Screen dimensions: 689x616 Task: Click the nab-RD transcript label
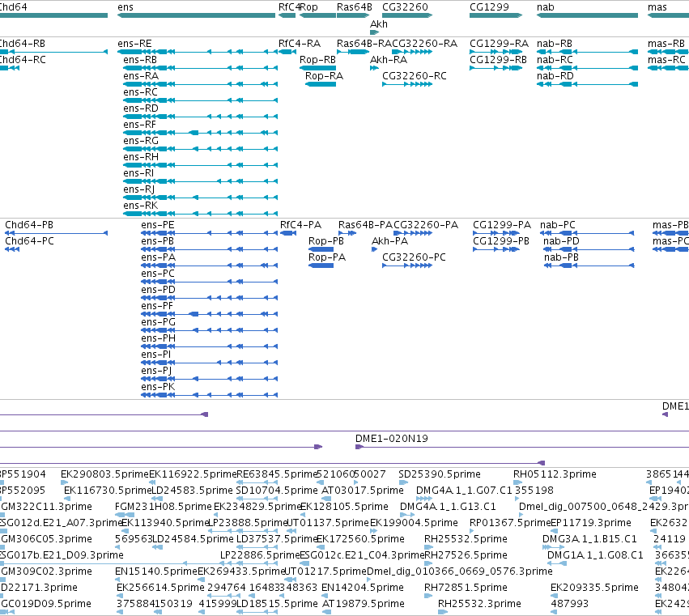pyautogui.click(x=555, y=76)
